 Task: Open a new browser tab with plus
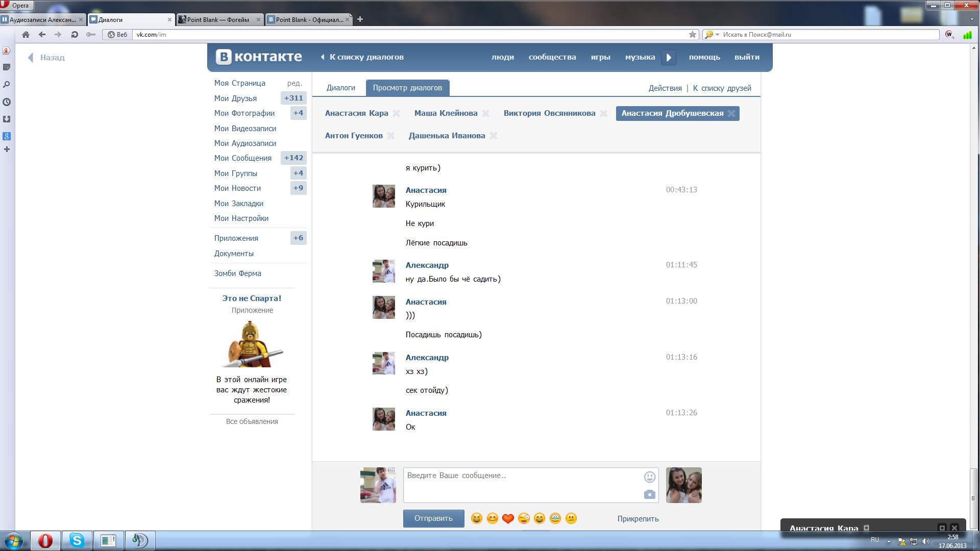(x=360, y=19)
